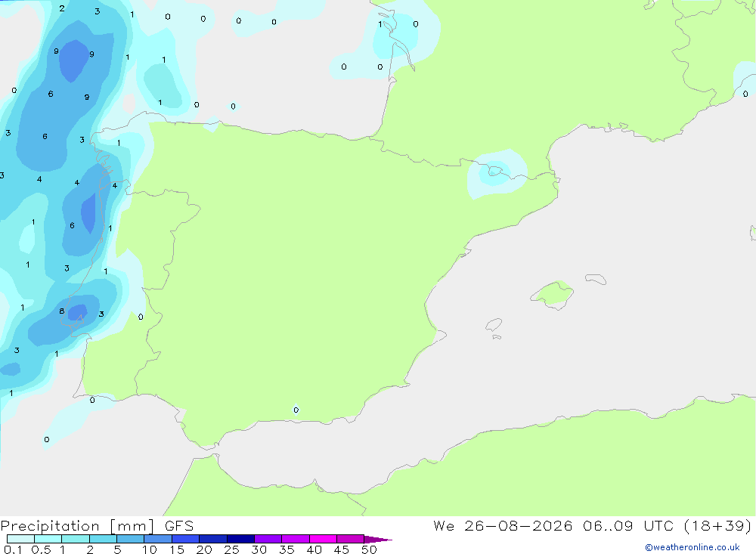This screenshot has height=554, width=756.
Task: Click the '0.1' legend scale label
Action: coord(13,549)
